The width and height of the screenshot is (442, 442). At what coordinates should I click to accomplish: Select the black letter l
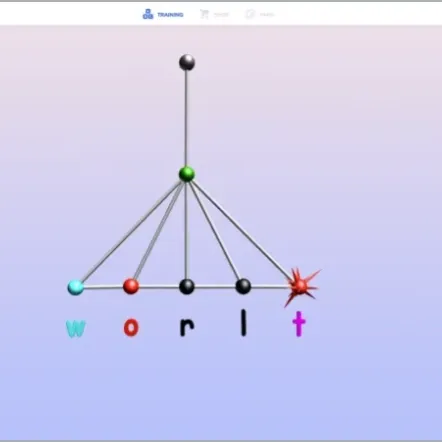244,322
